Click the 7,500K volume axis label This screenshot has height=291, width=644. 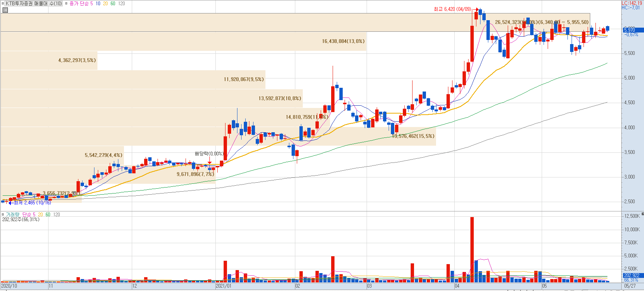pos(631,242)
